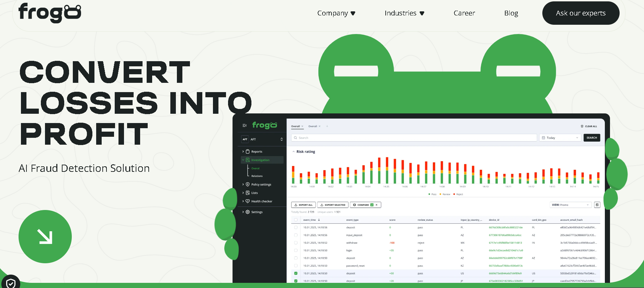
Task: Click the Settings gear icon in the sidebar
Action: click(x=248, y=212)
